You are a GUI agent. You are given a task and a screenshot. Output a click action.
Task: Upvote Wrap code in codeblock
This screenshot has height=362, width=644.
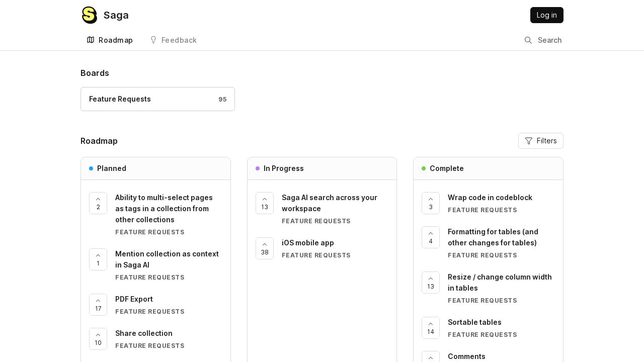click(x=431, y=203)
